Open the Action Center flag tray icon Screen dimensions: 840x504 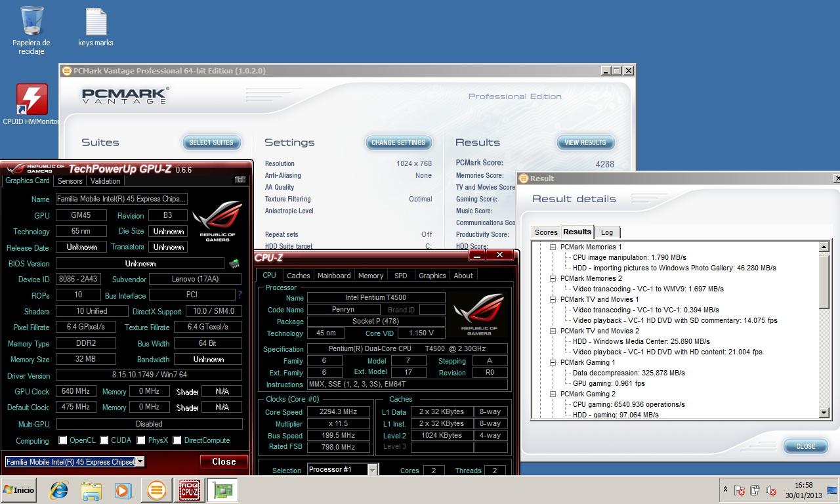[x=740, y=490]
